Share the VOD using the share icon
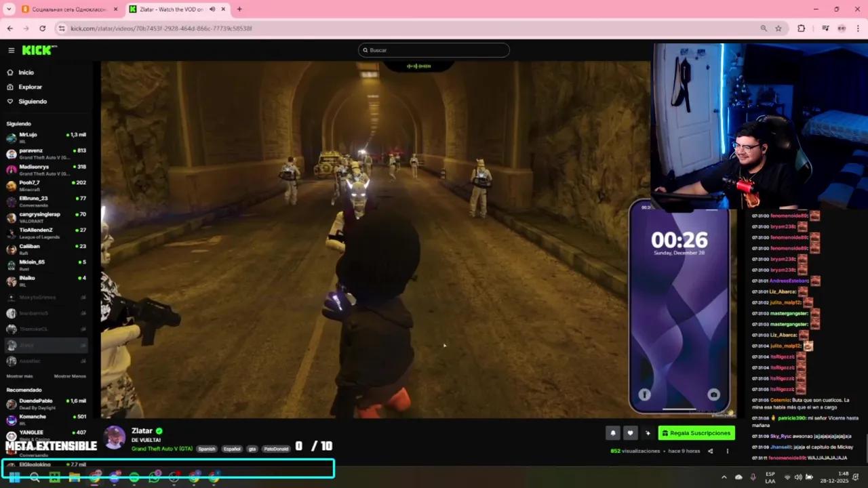 point(709,450)
